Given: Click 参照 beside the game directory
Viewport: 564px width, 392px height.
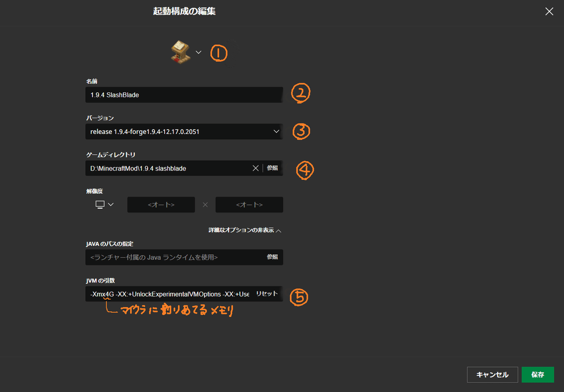Looking at the screenshot, I should click(x=273, y=168).
